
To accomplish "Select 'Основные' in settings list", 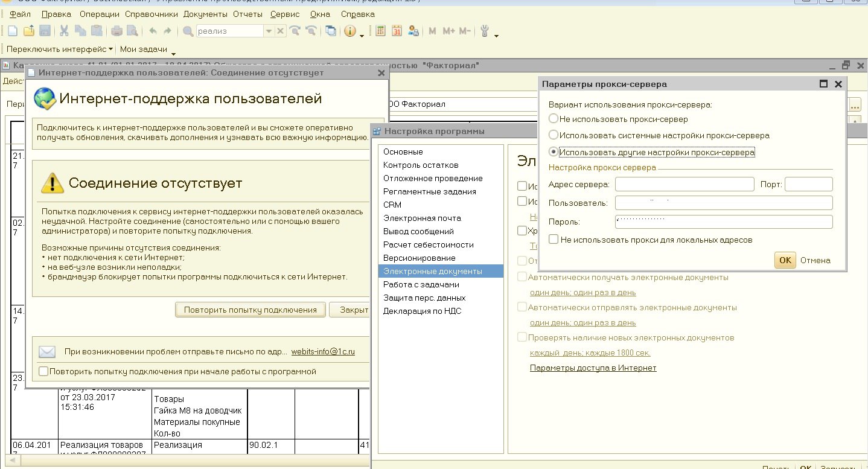I will click(441, 152).
